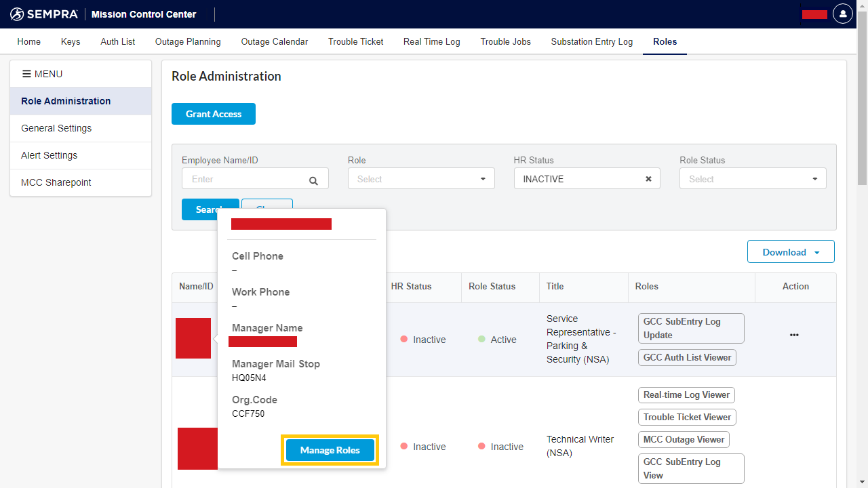Open the Download dropdown button
The width and height of the screenshot is (868, 488).
(791, 252)
